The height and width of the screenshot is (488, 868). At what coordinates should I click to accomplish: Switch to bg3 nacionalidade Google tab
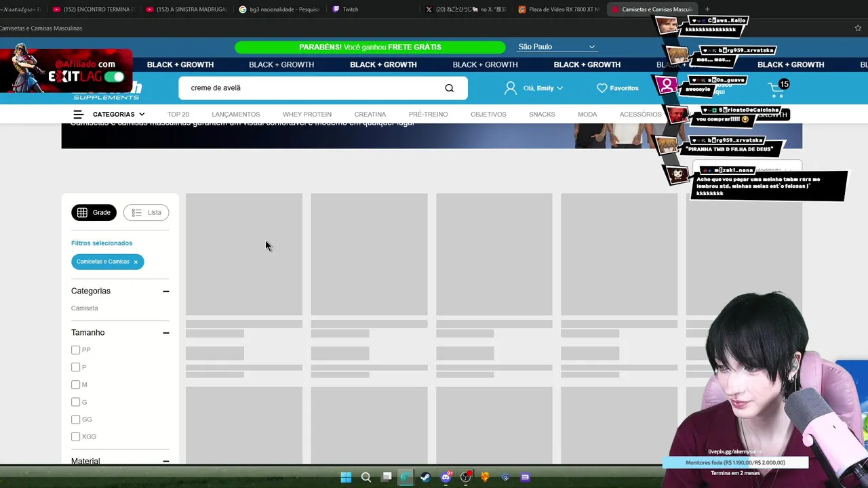click(x=278, y=9)
